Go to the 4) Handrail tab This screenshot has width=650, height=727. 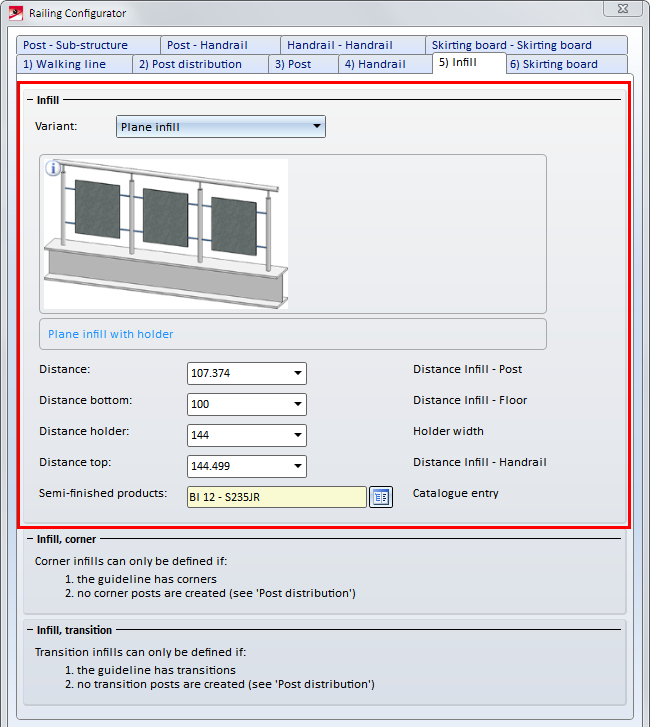[x=384, y=64]
